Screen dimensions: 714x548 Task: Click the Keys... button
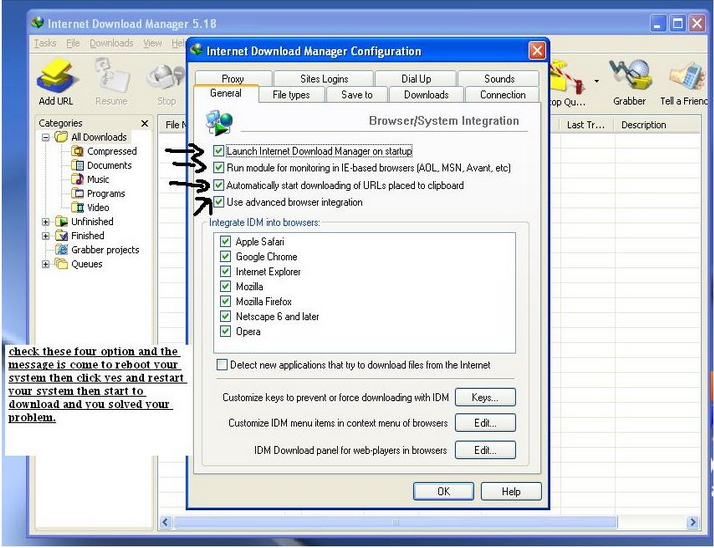[x=485, y=398]
